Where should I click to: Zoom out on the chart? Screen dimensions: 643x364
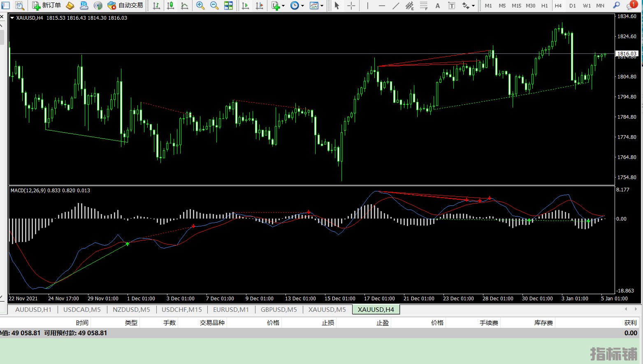point(214,5)
